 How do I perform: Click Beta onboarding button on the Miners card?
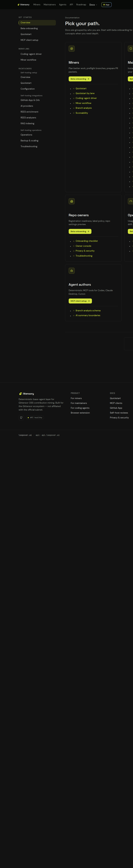click(x=80, y=79)
